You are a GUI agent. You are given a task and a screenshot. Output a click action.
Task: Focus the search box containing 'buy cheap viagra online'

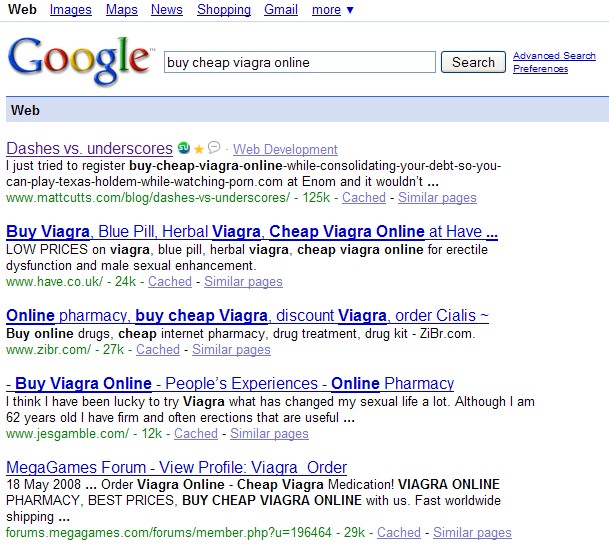pos(299,62)
